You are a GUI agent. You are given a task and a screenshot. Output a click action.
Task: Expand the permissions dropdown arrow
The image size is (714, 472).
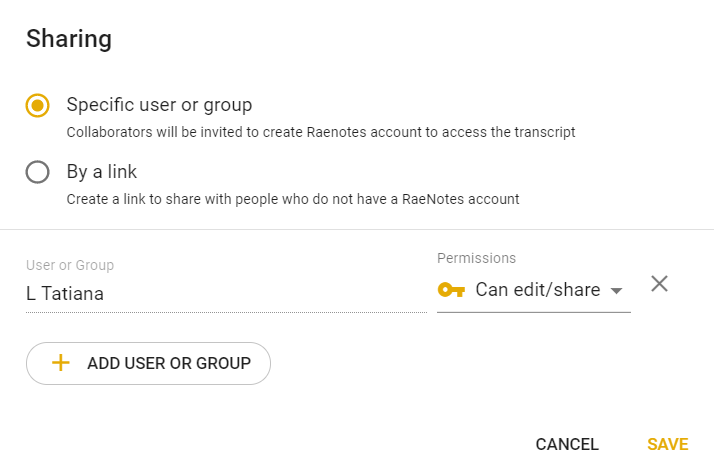pyautogui.click(x=616, y=291)
